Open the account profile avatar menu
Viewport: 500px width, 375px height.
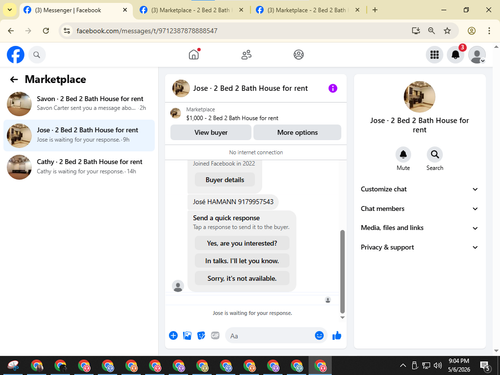pos(477,55)
